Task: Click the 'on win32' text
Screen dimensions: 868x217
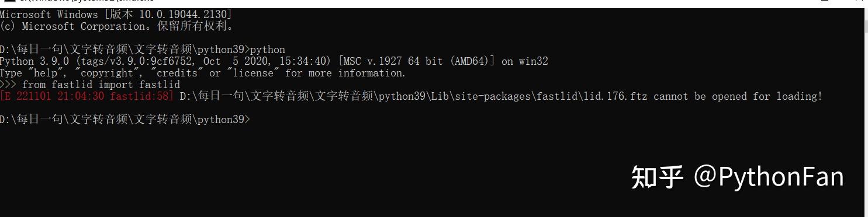Action: [x=525, y=61]
